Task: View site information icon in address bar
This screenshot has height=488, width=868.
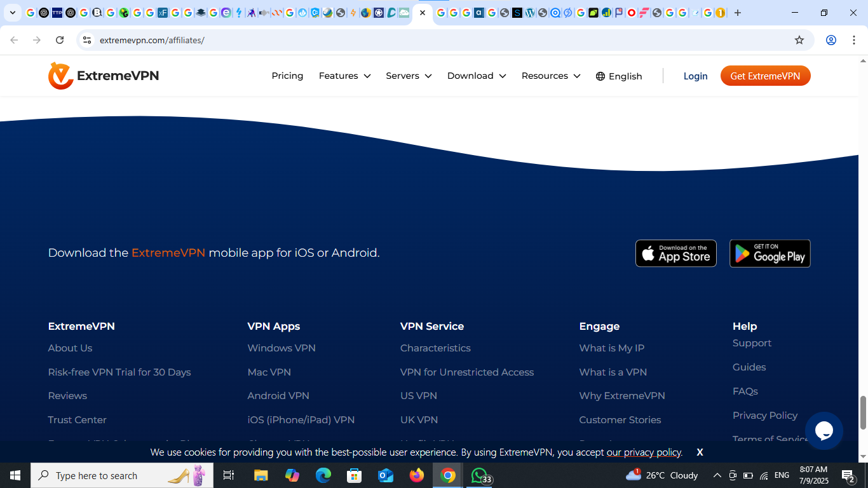Action: [x=87, y=40]
